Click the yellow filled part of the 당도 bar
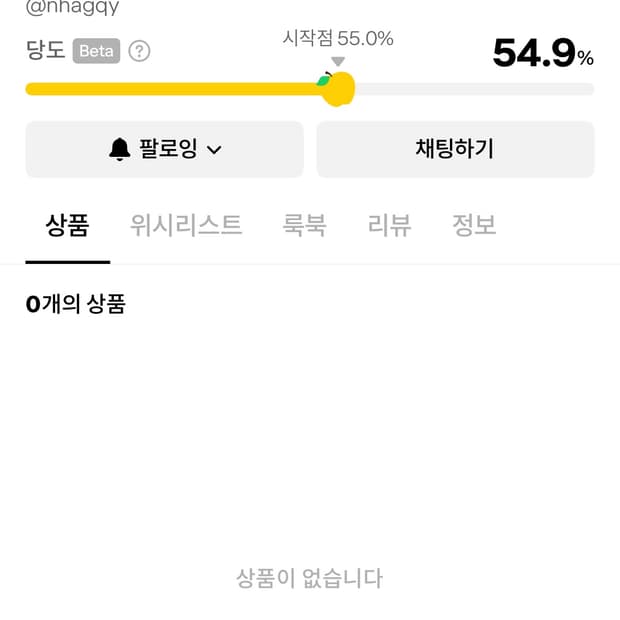 point(170,89)
